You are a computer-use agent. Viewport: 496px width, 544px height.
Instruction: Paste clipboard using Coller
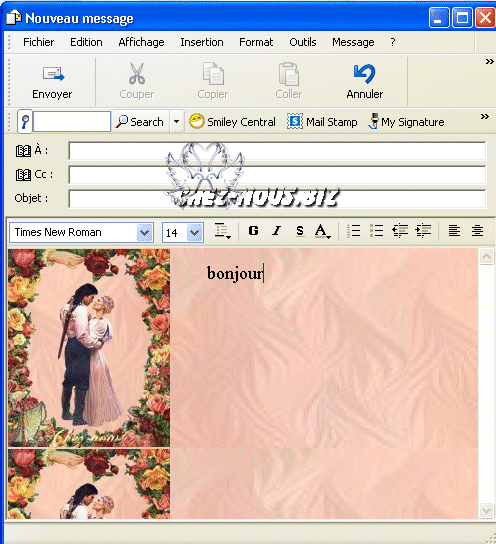coord(289,82)
